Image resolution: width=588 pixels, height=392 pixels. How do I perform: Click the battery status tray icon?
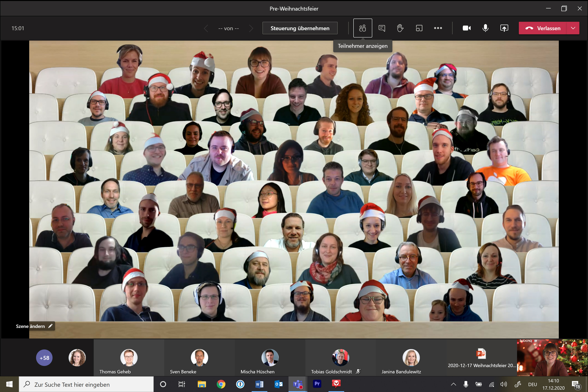tap(478, 385)
